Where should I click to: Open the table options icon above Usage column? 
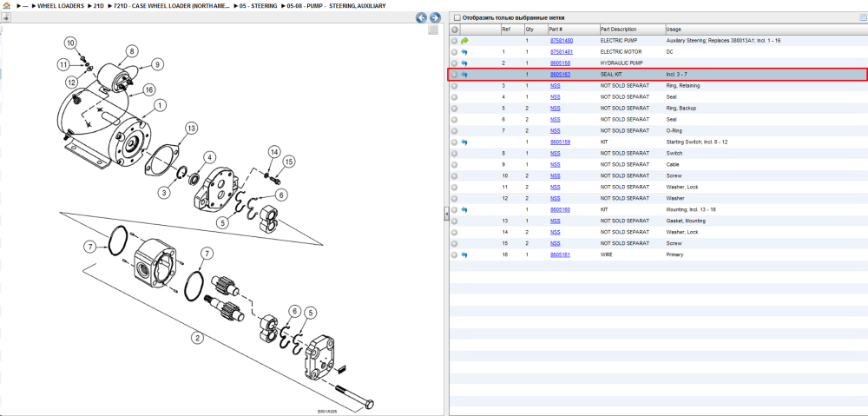(862, 17)
